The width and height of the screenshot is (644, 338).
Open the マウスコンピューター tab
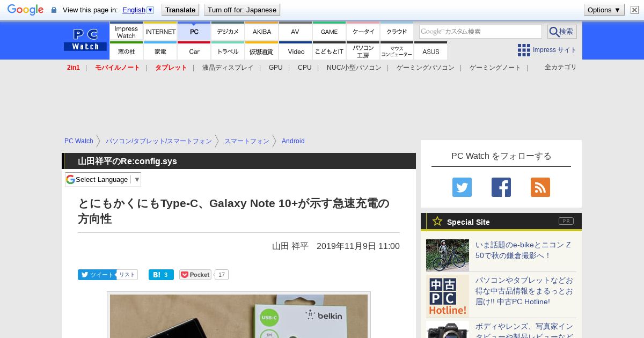pyautogui.click(x=397, y=51)
